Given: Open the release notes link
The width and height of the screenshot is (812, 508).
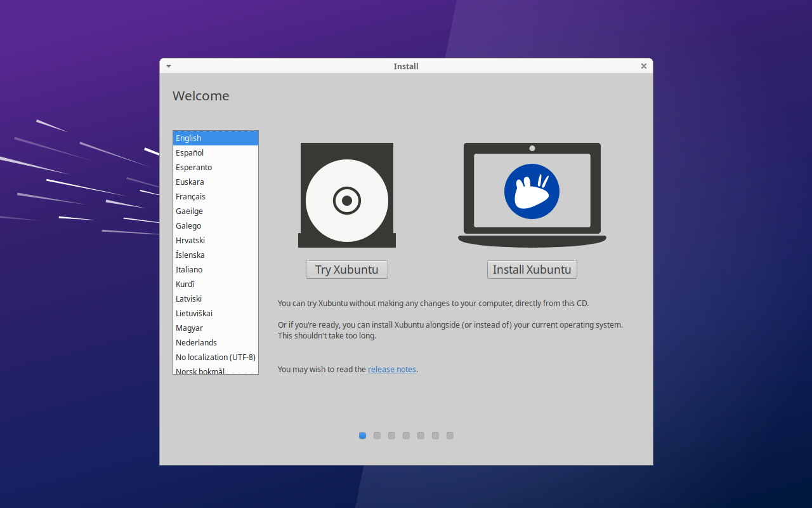Looking at the screenshot, I should tap(392, 369).
